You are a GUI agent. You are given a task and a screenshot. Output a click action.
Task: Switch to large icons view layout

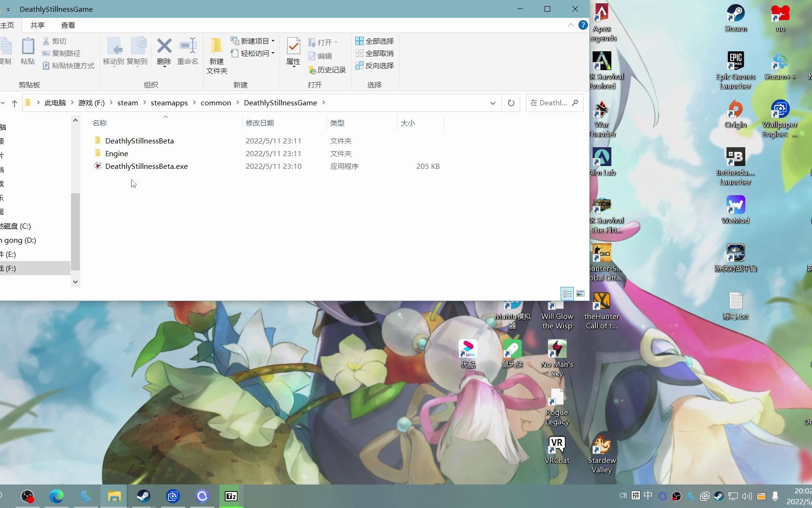[580, 294]
